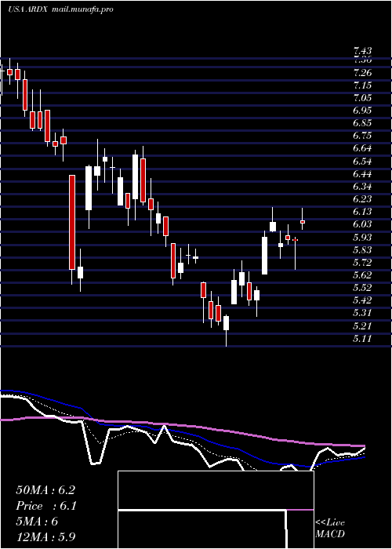Click the 7.43 price axis label
This screenshot has height=549, width=392.
(x=362, y=51)
